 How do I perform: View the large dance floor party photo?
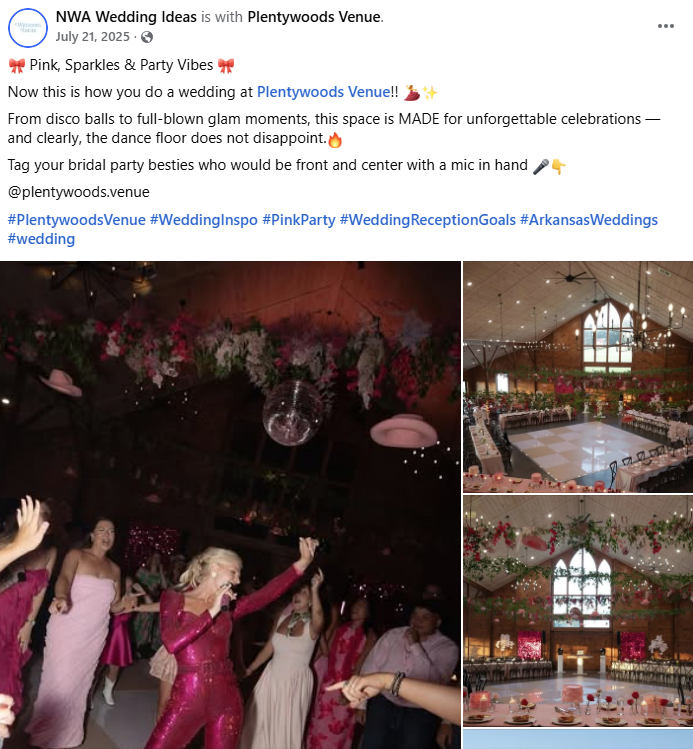tap(230, 505)
